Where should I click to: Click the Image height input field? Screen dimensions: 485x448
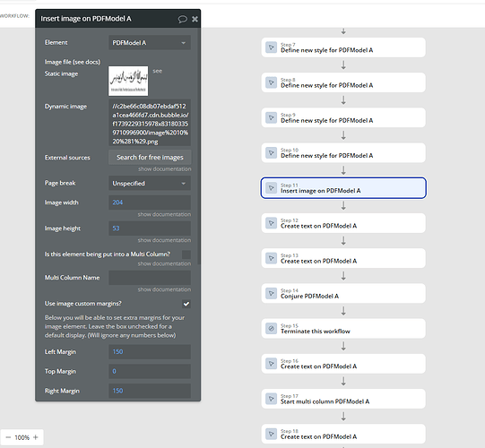tap(150, 228)
